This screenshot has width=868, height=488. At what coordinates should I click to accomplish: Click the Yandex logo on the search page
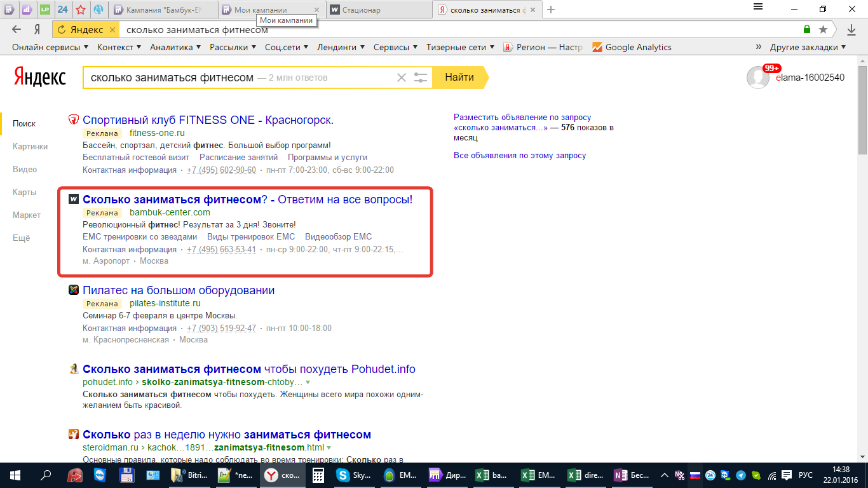pyautogui.click(x=39, y=78)
